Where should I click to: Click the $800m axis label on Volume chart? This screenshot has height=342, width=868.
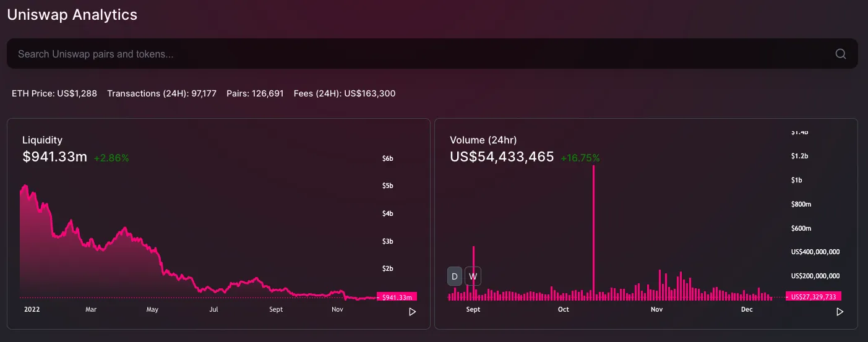coord(801,204)
